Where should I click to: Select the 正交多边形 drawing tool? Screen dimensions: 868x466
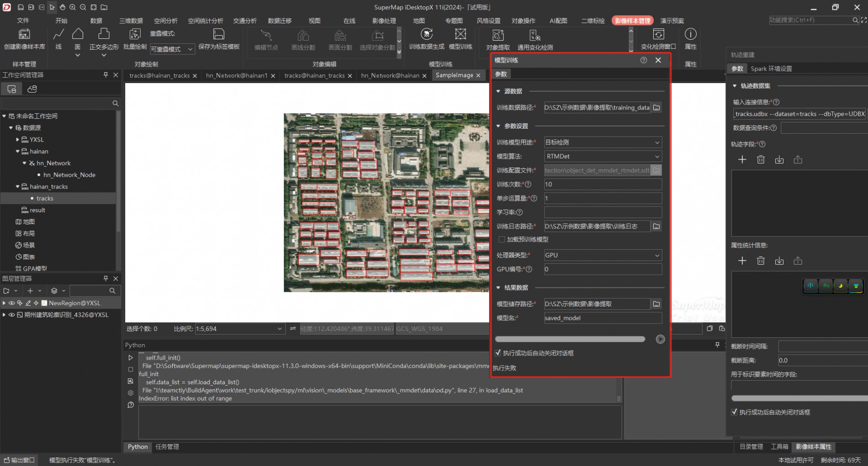[x=104, y=34]
